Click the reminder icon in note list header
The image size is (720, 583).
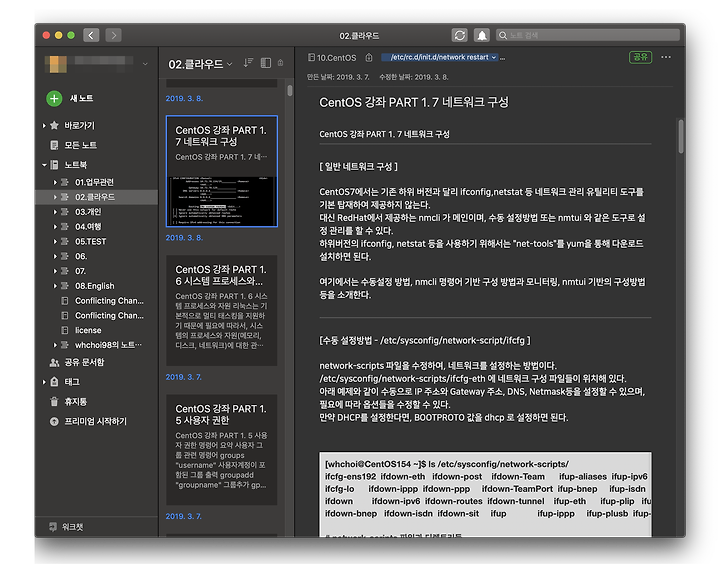click(280, 63)
